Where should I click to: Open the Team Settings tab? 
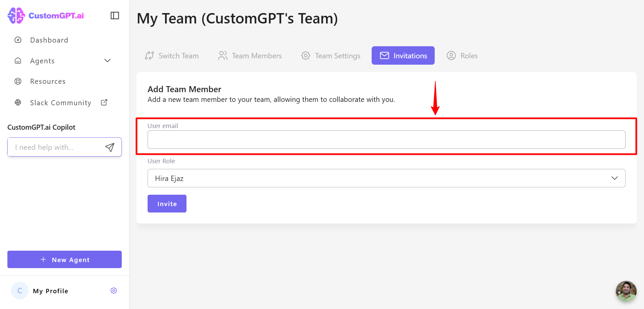pyautogui.click(x=331, y=56)
